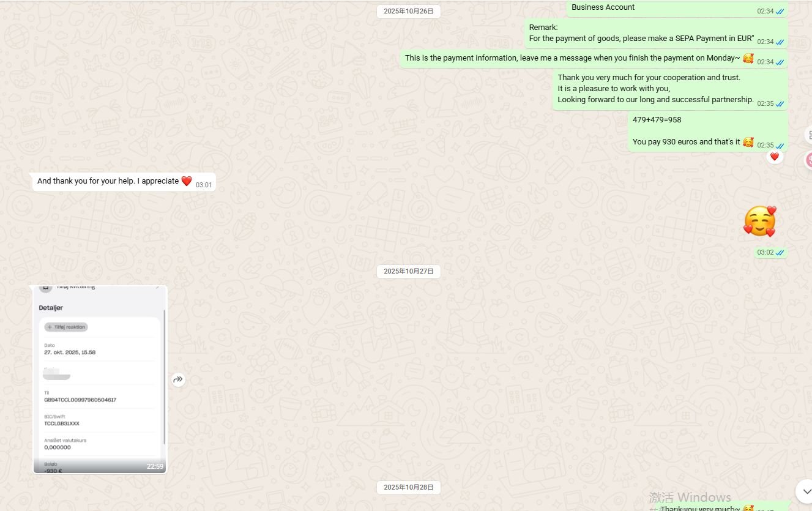Click the 2025年10月28日 date separator
The image size is (812, 511).
(x=408, y=487)
